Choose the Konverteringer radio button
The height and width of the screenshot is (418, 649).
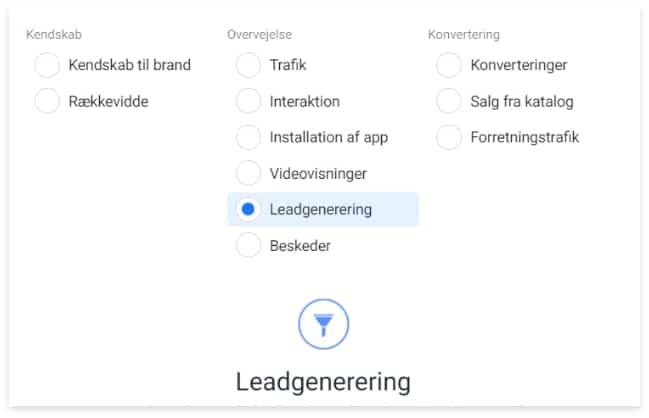449,65
